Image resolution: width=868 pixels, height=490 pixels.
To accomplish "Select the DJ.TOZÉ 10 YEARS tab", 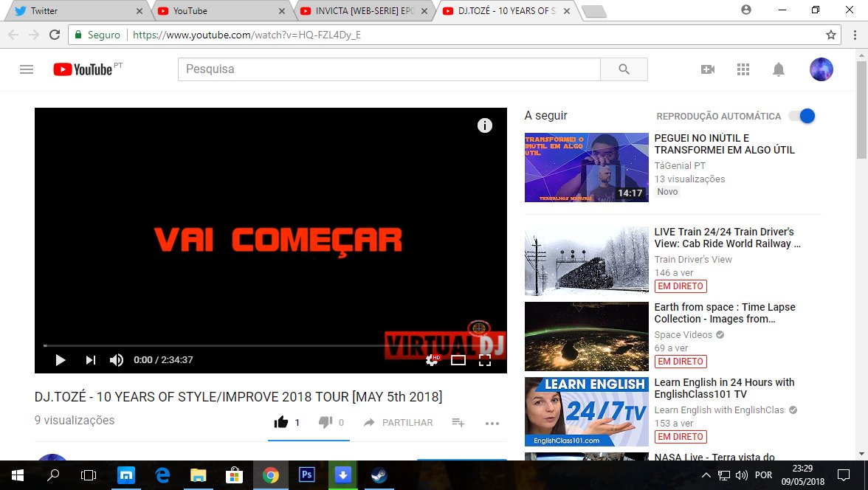I will pyautogui.click(x=505, y=11).
